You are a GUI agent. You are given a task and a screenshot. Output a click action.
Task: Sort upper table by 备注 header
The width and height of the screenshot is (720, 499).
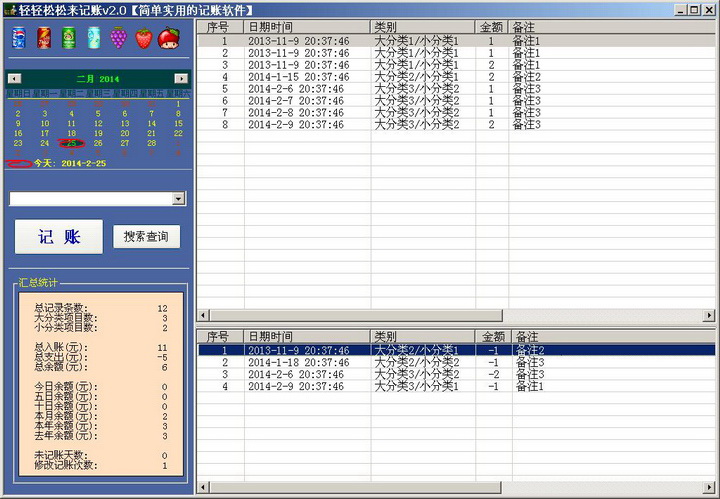612,27
